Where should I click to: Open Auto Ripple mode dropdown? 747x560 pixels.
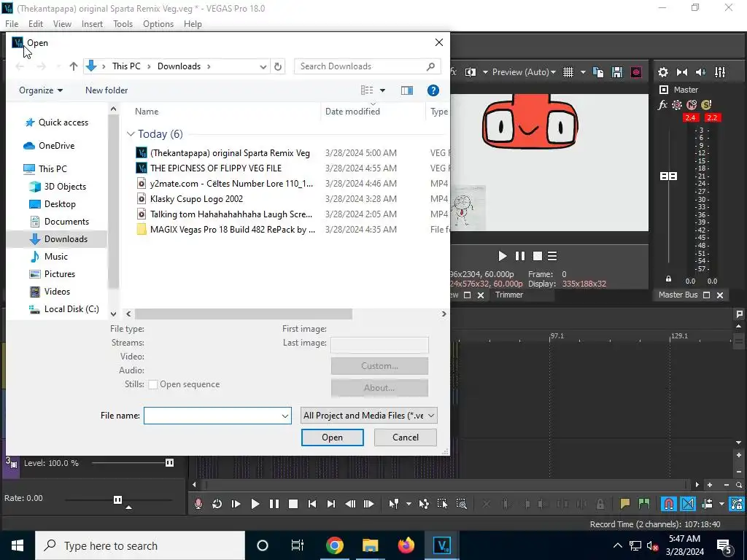[721, 504]
